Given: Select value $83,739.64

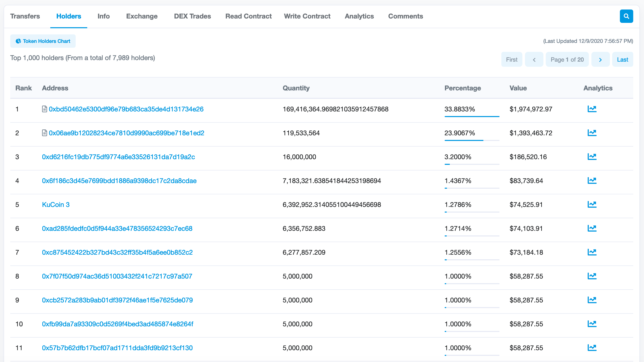Looking at the screenshot, I should pyautogui.click(x=526, y=181).
